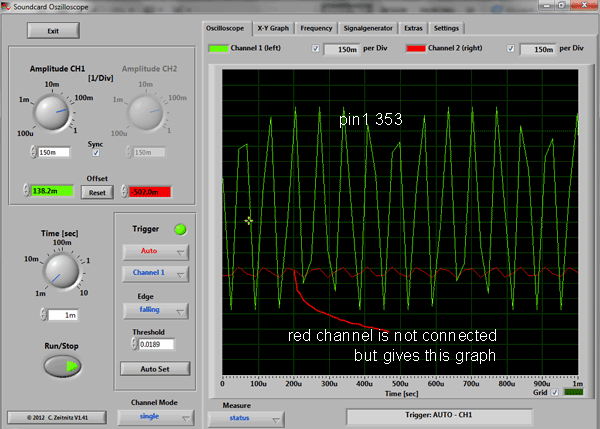Click the yellow crosshair cursor on graph
Viewport: 600px width, 429px height.
[249, 220]
